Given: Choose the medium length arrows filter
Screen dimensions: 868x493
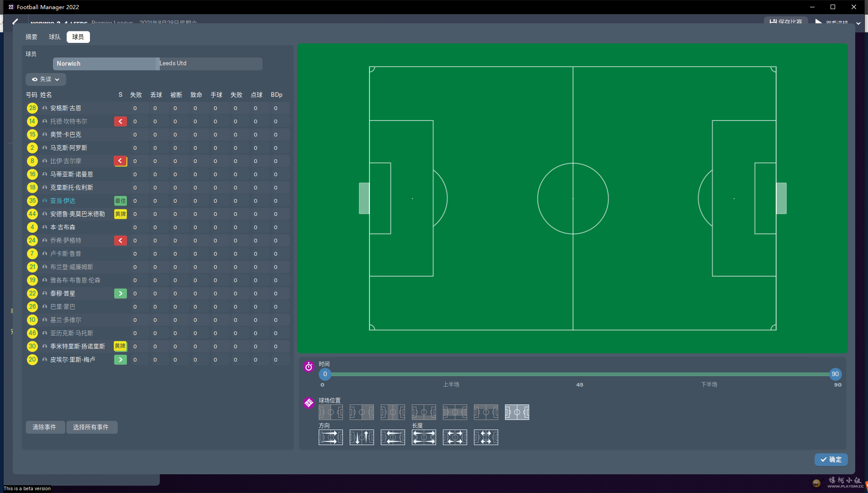Looking at the screenshot, I should tap(455, 437).
